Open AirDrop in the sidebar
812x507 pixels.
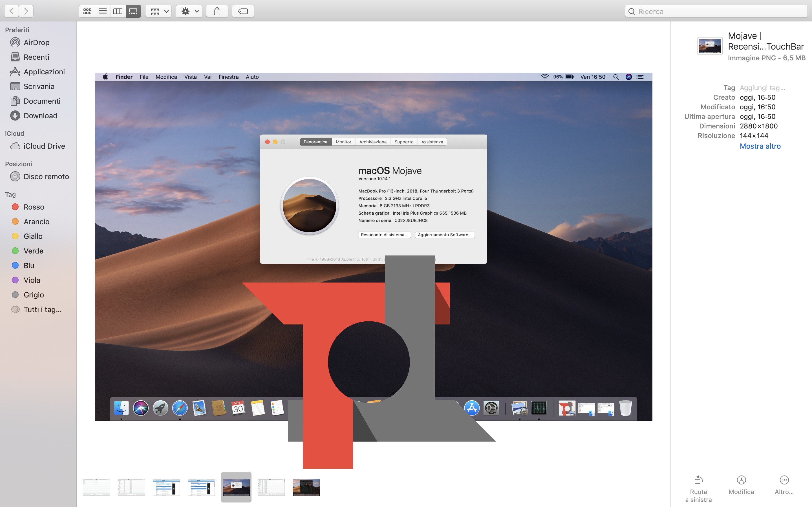point(36,43)
